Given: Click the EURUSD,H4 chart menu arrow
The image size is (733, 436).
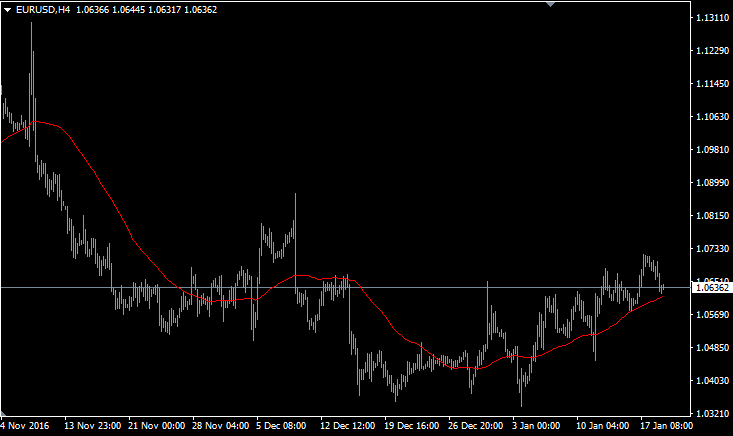Looking at the screenshot, I should click(7, 10).
